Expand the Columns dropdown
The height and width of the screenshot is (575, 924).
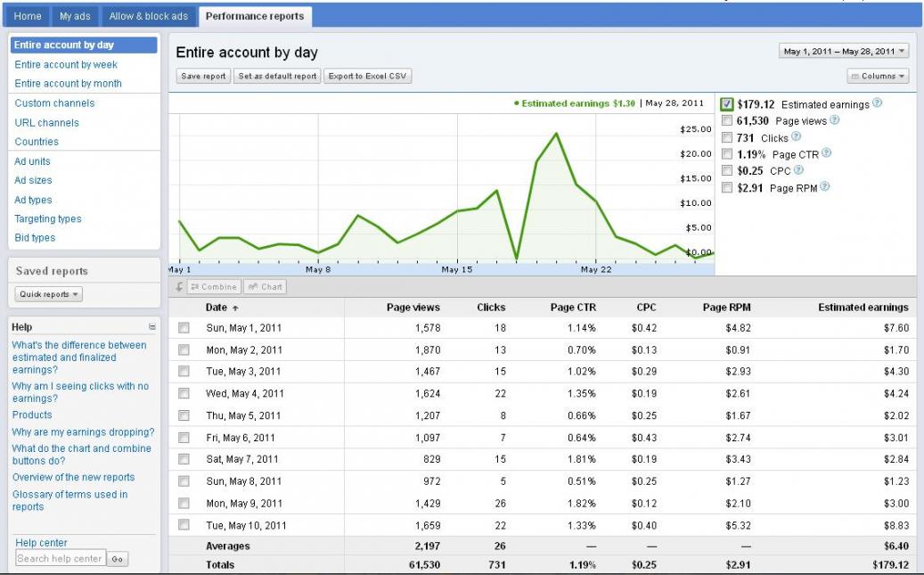[x=878, y=77]
